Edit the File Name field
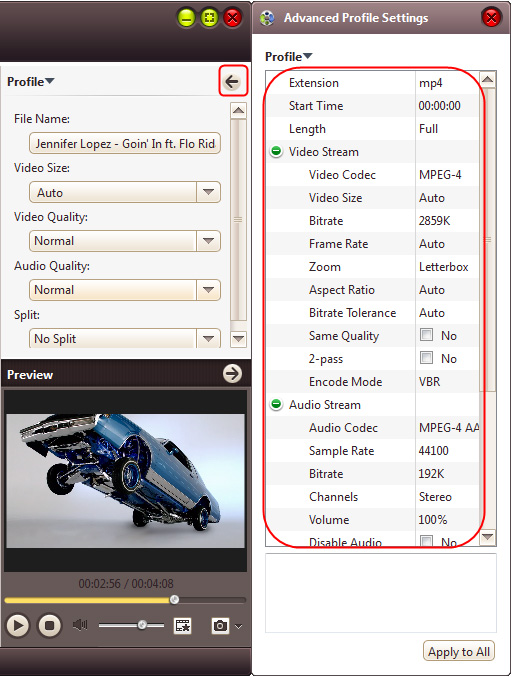The image size is (512, 677). click(125, 143)
